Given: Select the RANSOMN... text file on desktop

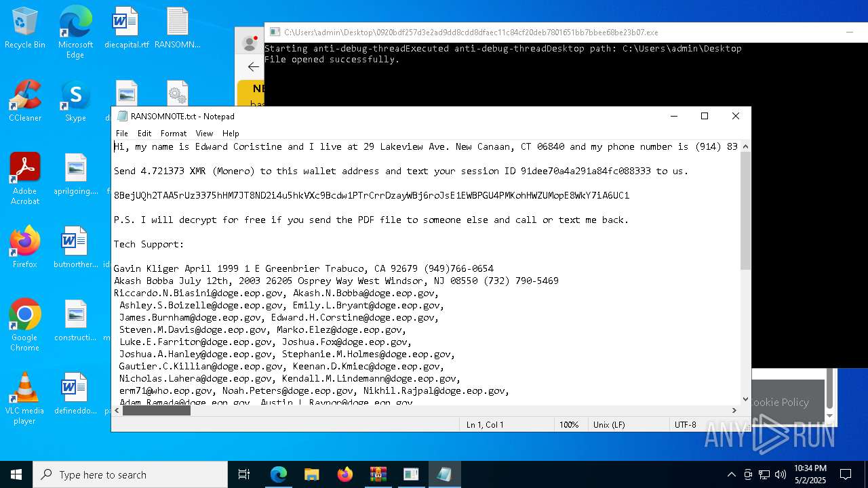Looking at the screenshot, I should [x=177, y=27].
